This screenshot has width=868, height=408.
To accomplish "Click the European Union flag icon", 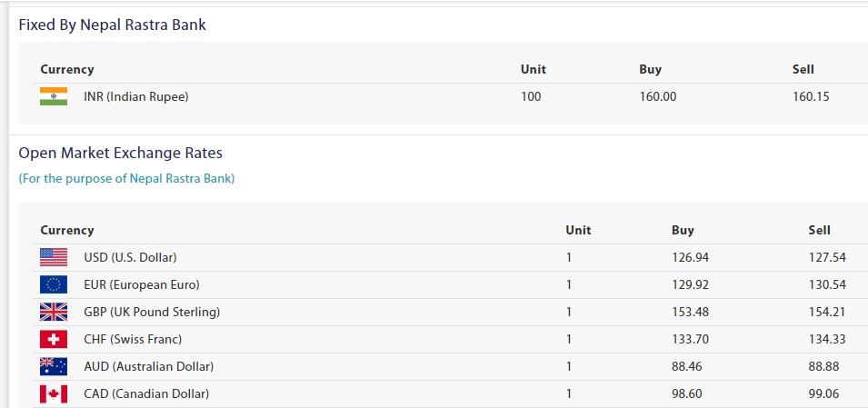I will (x=54, y=284).
